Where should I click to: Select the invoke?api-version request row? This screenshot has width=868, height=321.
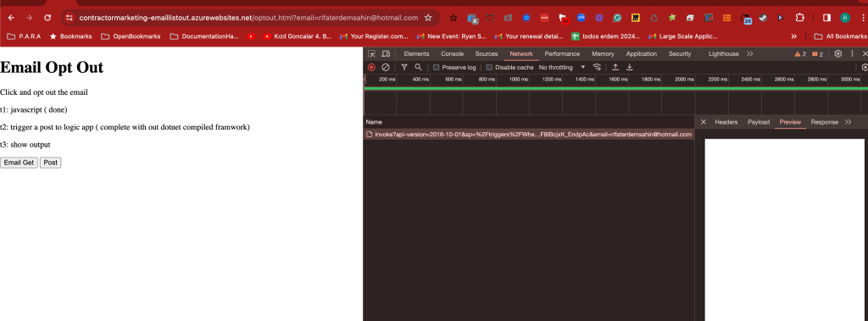tap(529, 134)
